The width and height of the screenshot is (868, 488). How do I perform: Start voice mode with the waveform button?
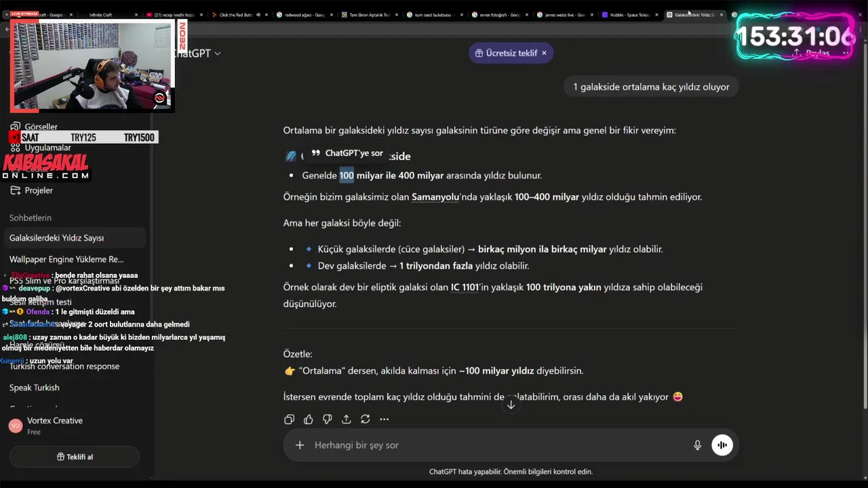coord(722,445)
